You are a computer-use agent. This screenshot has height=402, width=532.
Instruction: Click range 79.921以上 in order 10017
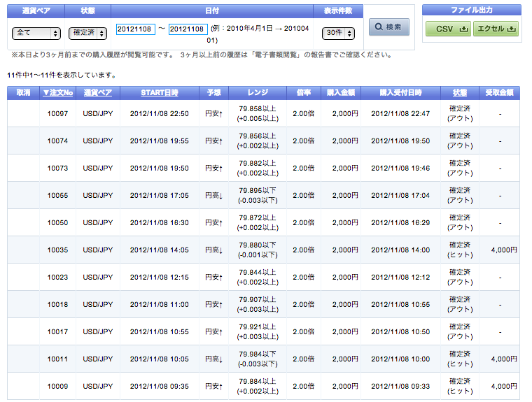pos(258,326)
